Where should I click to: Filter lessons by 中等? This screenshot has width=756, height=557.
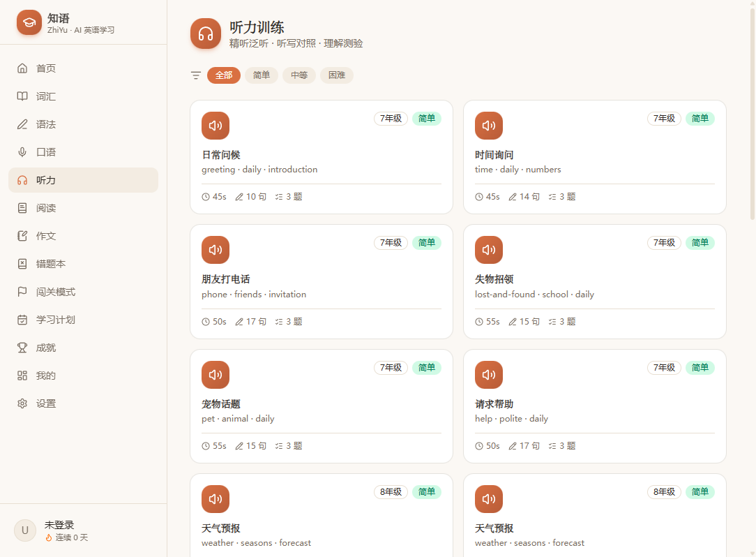299,75
